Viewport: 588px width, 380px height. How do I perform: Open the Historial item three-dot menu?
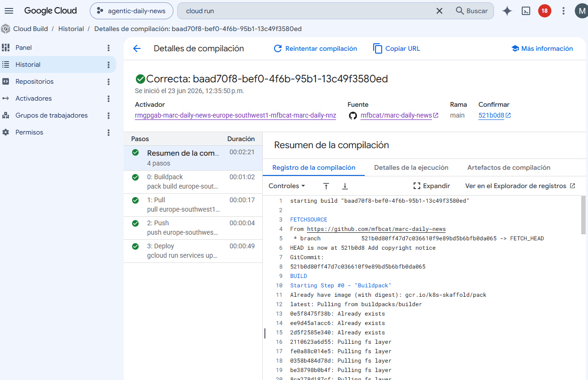pos(109,65)
